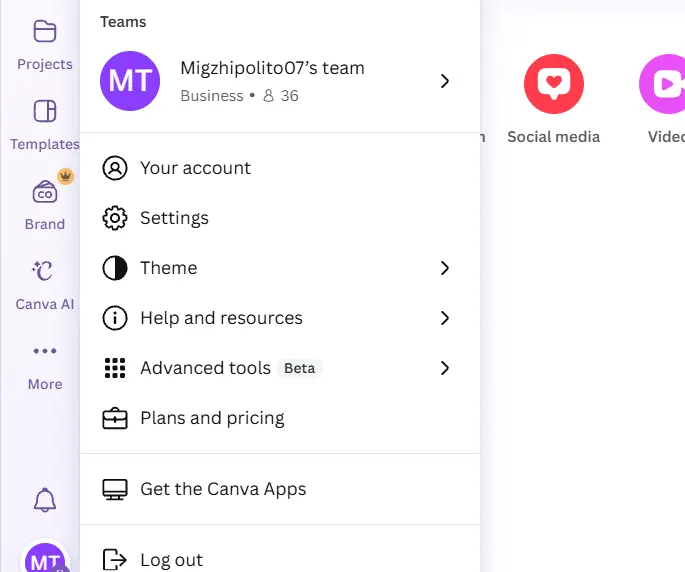Click the Your account person icon
685x572 pixels.
tap(115, 168)
